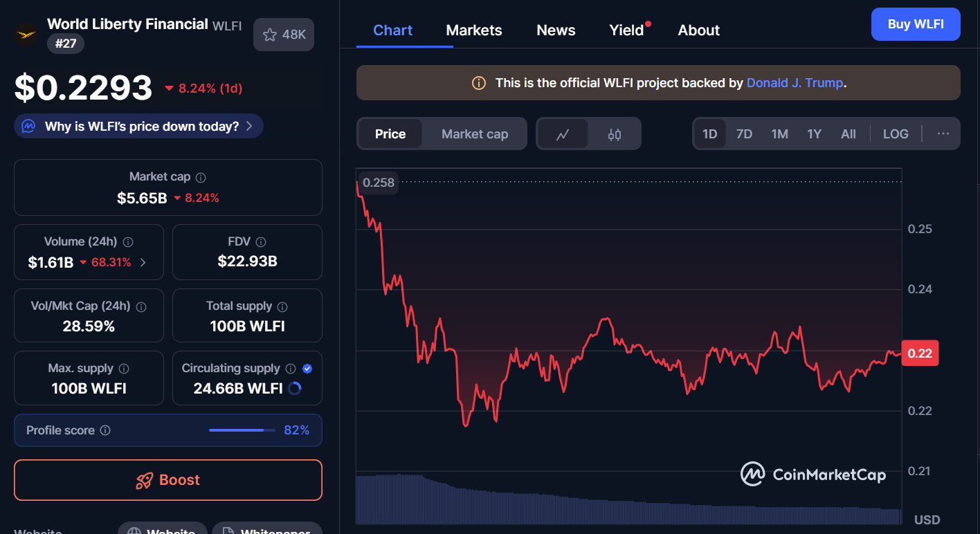Set the chart range to 1M
980x534 pixels.
[x=780, y=134]
